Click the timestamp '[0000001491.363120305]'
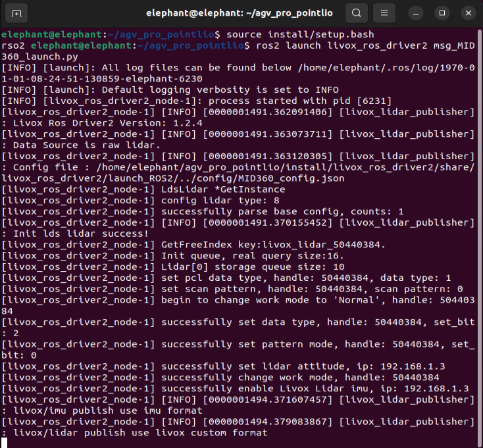This screenshot has width=483, height=448. click(268, 157)
